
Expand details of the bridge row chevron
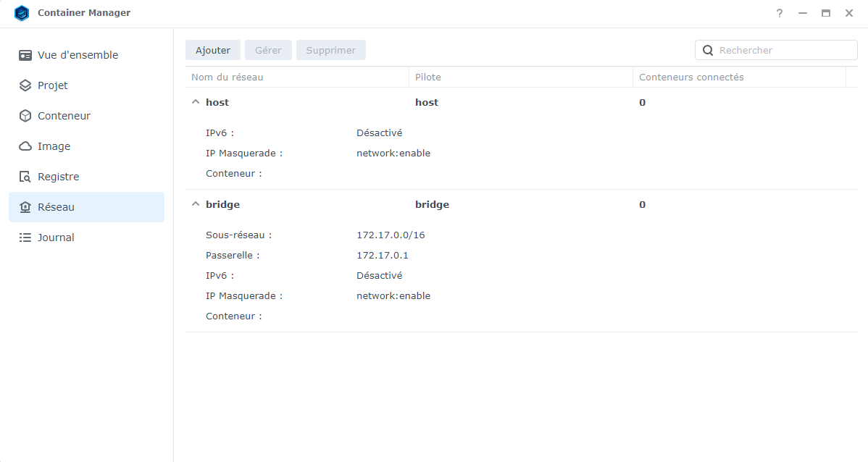tap(195, 203)
